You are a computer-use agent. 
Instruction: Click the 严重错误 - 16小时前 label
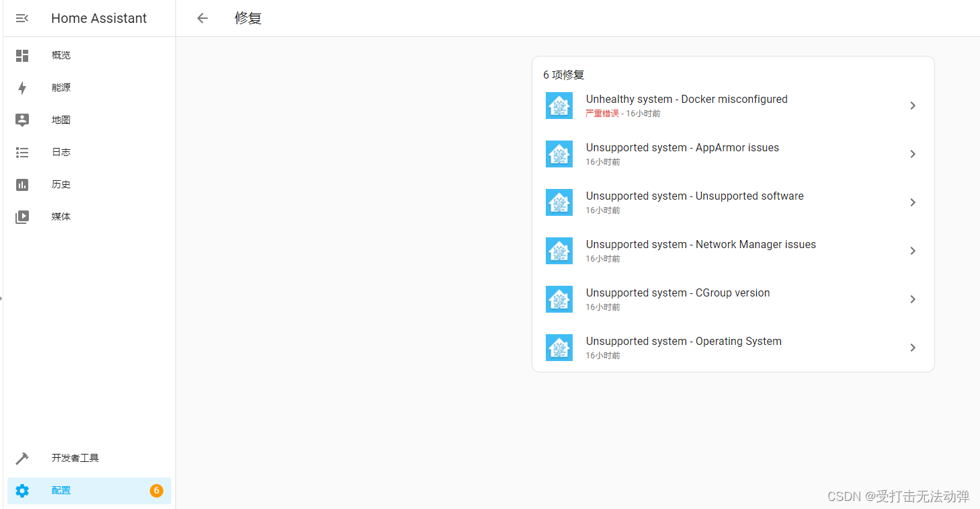coord(623,114)
